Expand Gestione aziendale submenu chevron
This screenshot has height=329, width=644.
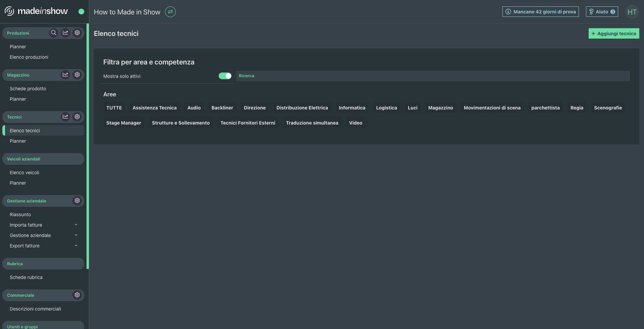coord(76,235)
